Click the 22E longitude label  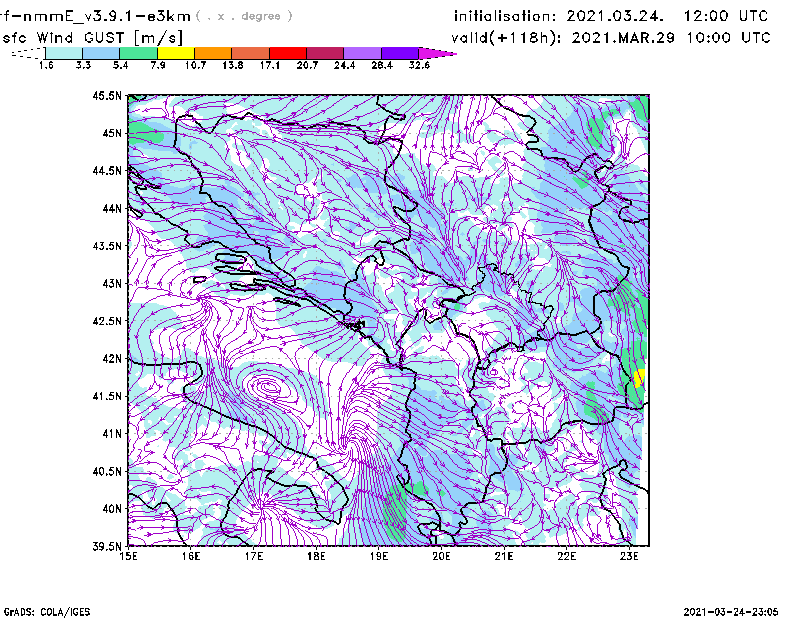[567, 556]
